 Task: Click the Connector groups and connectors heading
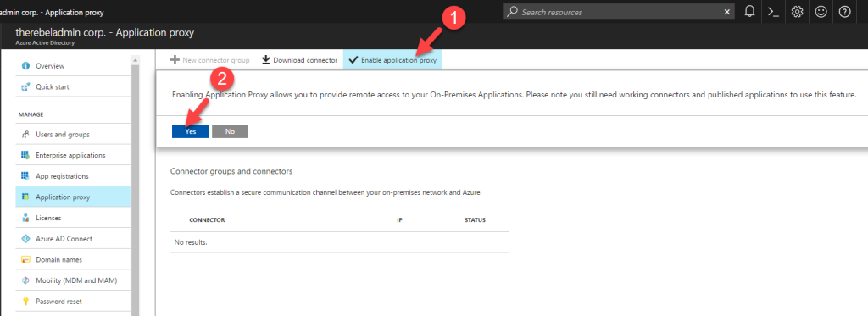[231, 171]
